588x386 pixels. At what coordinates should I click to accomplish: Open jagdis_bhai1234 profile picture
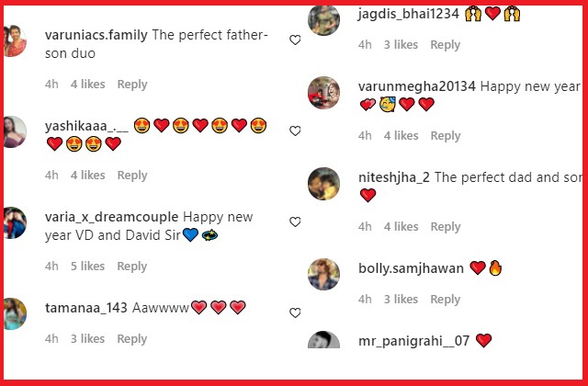(x=323, y=19)
